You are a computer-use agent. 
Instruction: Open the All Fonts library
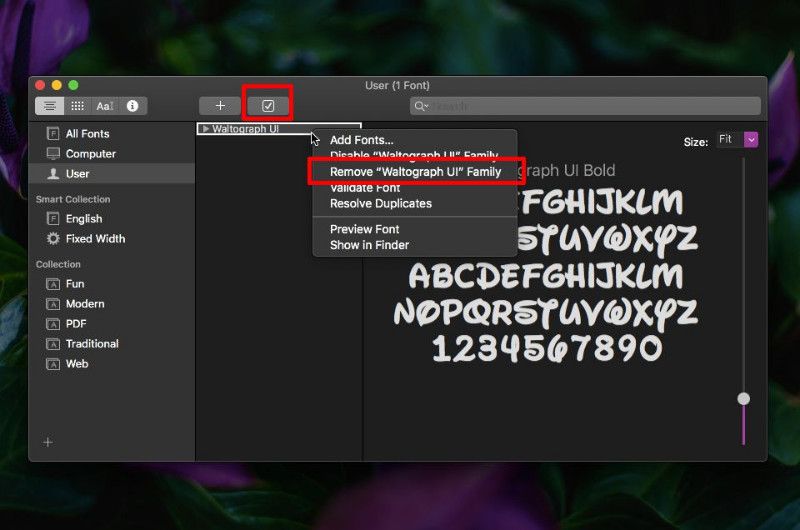point(87,134)
